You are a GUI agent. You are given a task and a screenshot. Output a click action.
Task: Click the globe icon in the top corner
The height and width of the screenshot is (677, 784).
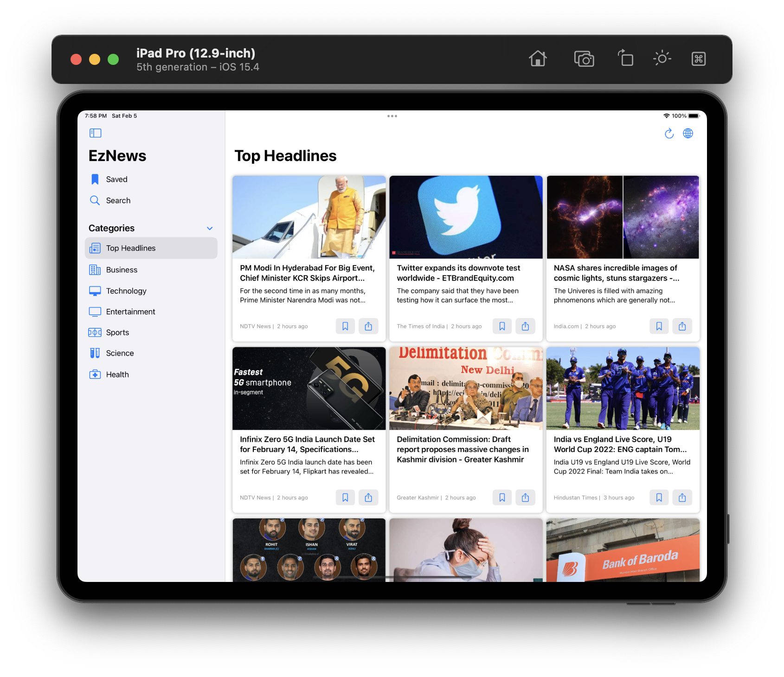[688, 133]
